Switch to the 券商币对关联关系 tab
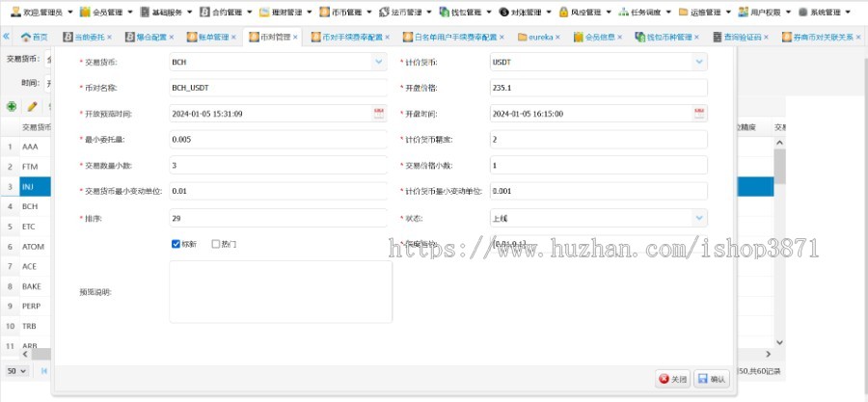The image size is (868, 402). (x=817, y=37)
